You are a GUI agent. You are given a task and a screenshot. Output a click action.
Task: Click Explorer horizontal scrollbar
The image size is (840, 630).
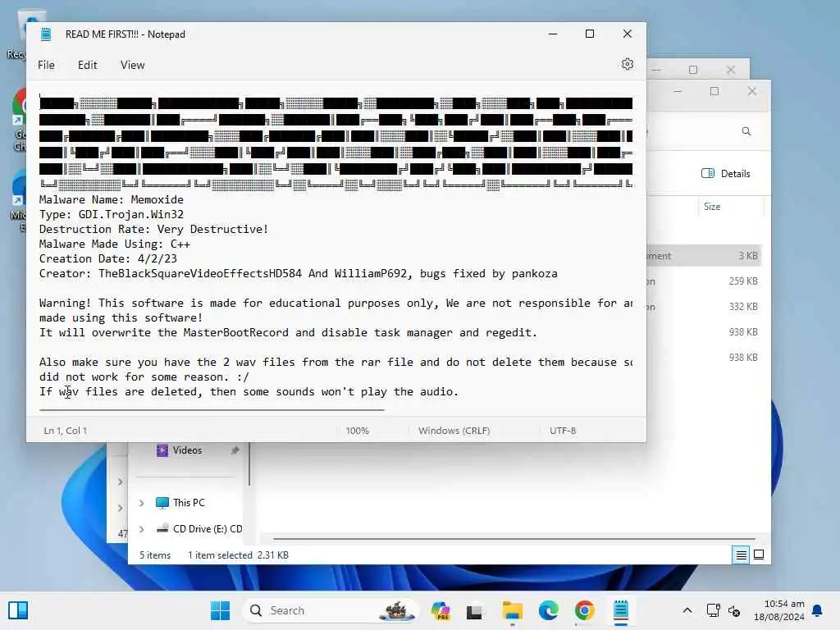pyautogui.click(x=514, y=538)
